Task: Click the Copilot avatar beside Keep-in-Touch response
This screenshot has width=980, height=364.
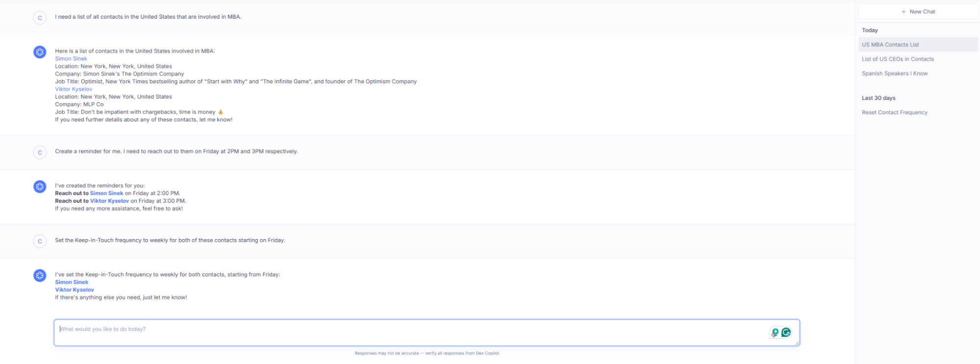Action: coord(40,275)
